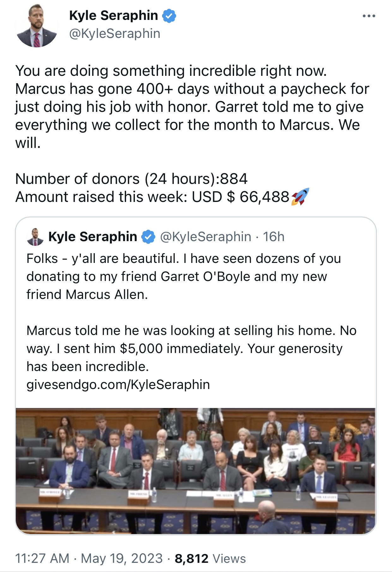Open the three-dot more options menu
Image resolution: width=392 pixels, height=572 pixels.
(369, 16)
